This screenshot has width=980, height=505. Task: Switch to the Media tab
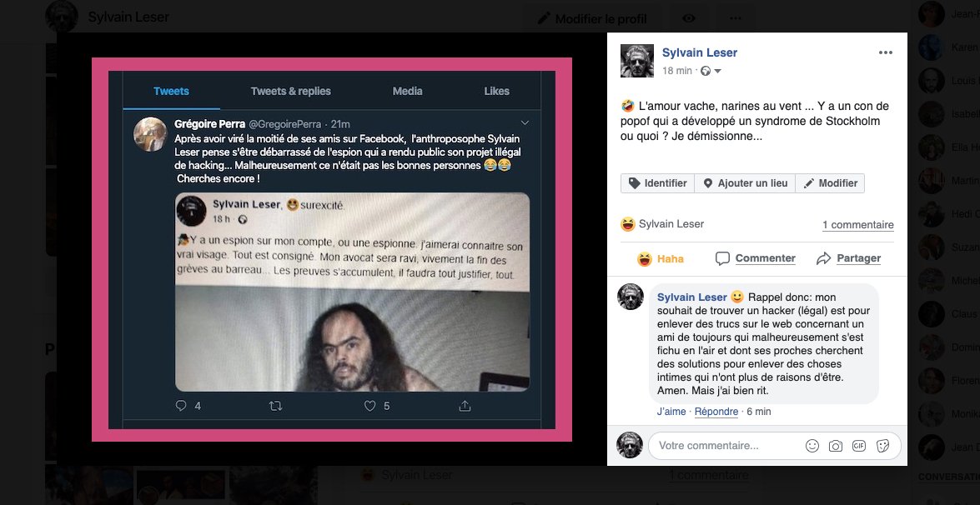click(x=408, y=91)
